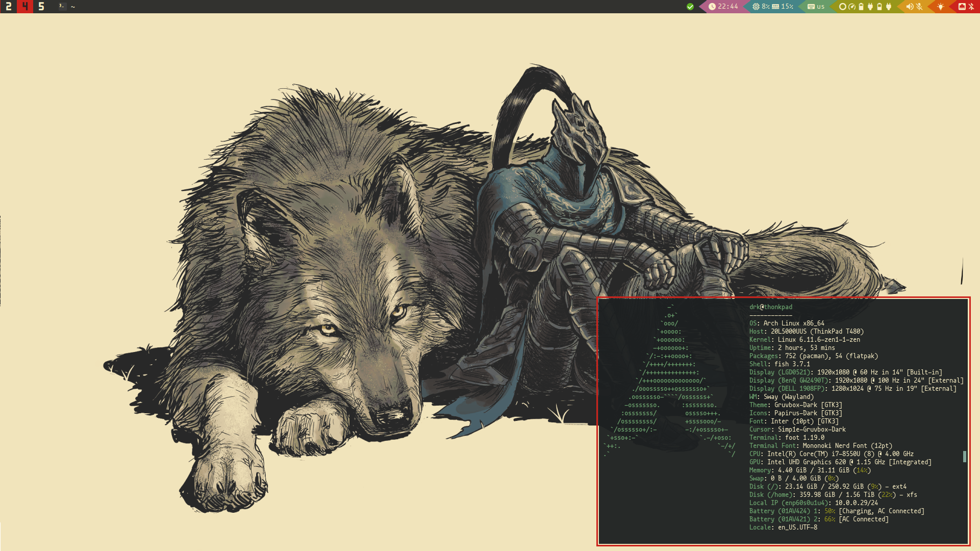The height and width of the screenshot is (551, 980).
Task: Click the 'GPU: Intel UHD Graphics 620' line
Action: (840, 462)
